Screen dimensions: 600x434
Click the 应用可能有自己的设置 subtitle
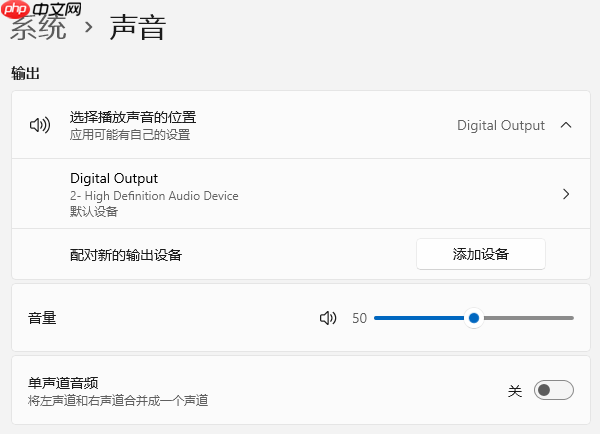[x=130, y=135]
